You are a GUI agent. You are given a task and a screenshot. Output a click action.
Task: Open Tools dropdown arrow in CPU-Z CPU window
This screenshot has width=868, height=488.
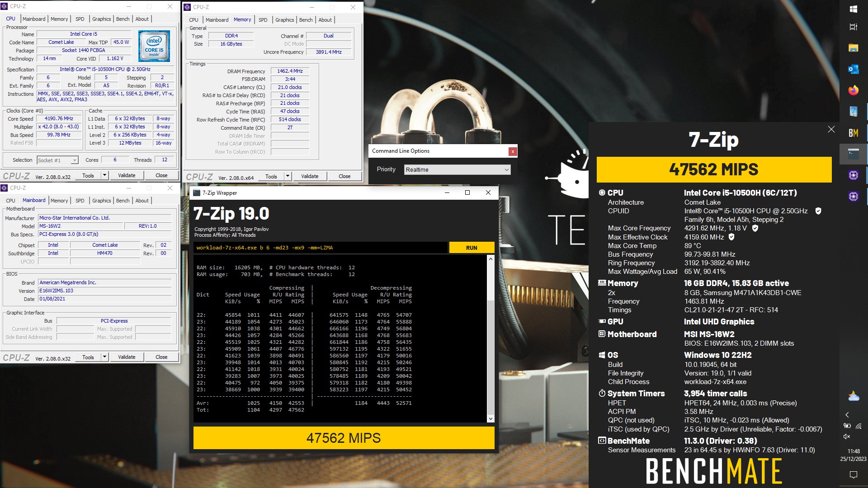pos(104,175)
